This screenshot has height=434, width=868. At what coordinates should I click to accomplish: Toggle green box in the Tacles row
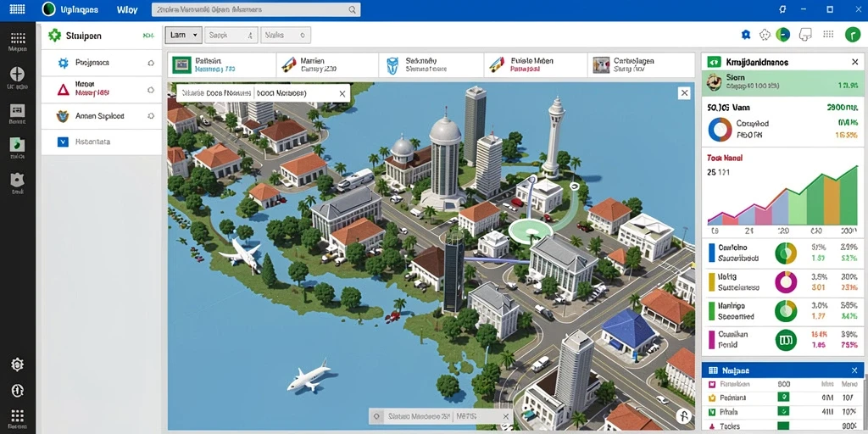(783, 426)
